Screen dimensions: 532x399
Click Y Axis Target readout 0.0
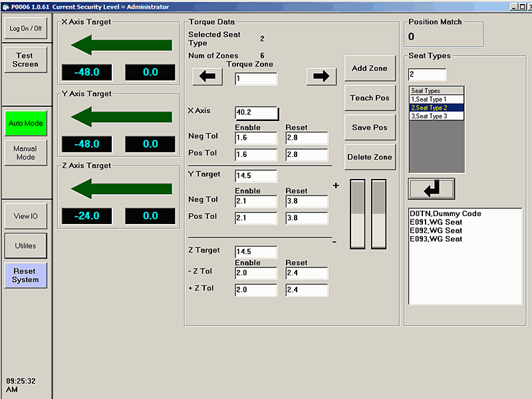click(x=150, y=144)
